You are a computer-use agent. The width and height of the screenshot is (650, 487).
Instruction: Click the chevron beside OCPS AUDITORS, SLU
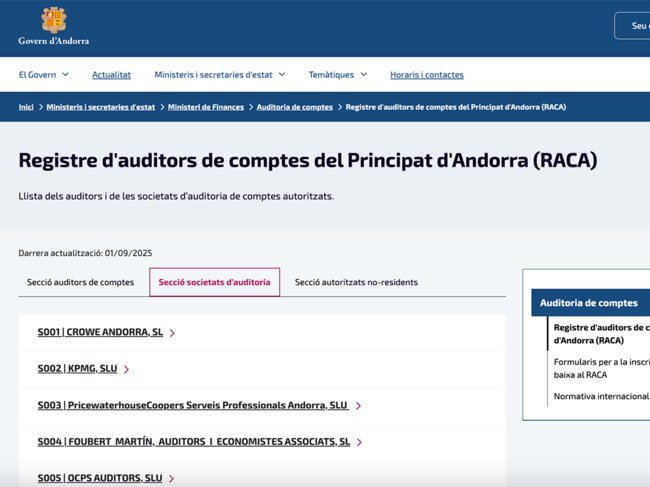point(172,479)
